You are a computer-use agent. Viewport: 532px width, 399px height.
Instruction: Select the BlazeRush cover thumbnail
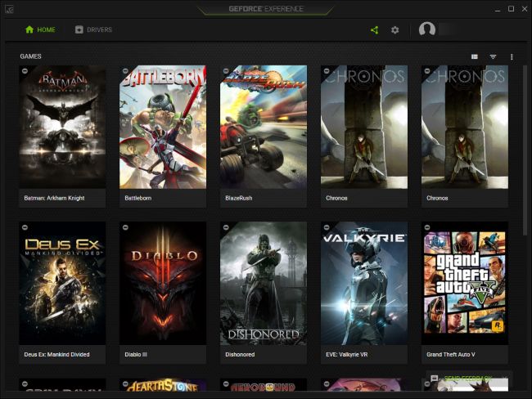click(x=264, y=127)
